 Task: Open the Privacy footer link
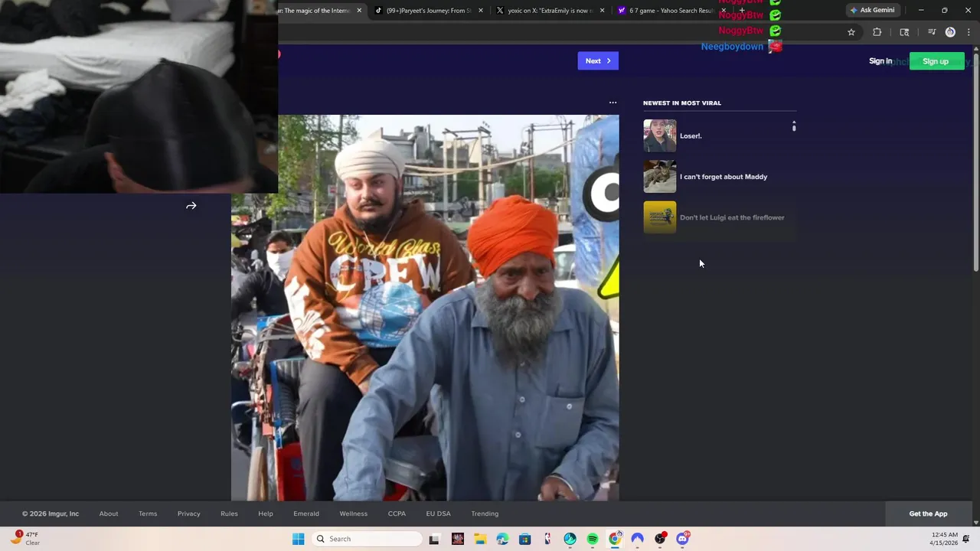188,514
